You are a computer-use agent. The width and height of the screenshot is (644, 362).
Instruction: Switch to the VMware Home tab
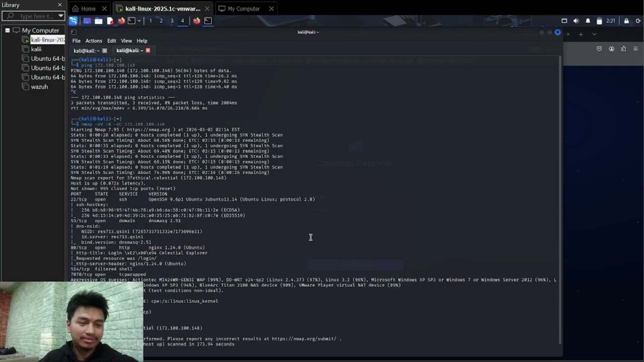point(88,9)
